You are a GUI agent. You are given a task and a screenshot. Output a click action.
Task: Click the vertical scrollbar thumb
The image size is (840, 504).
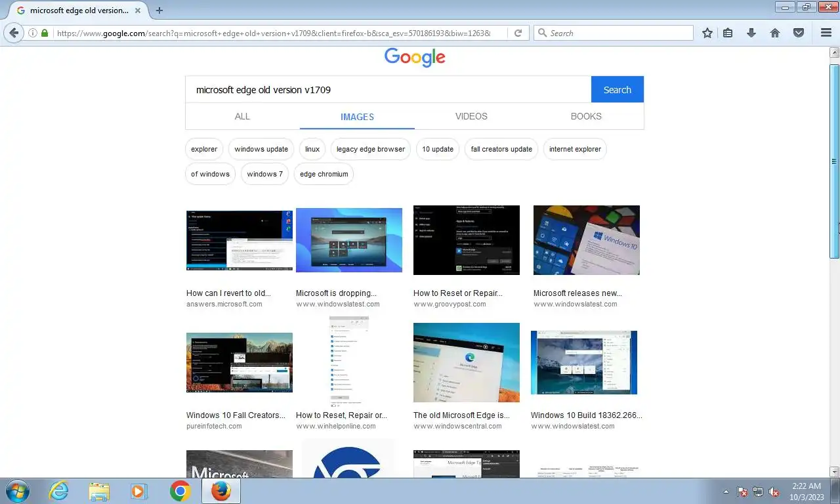835,161
